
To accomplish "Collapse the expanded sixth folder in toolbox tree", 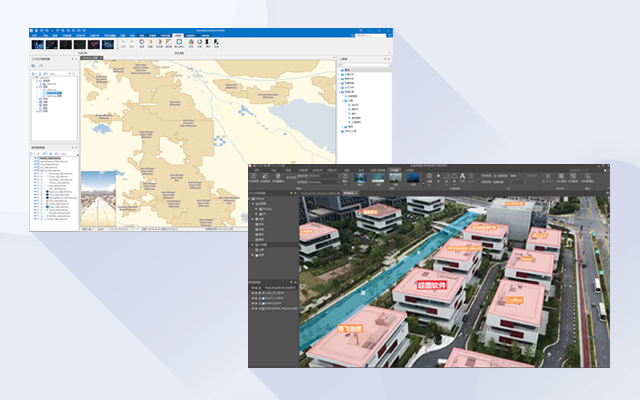I will point(339,92).
